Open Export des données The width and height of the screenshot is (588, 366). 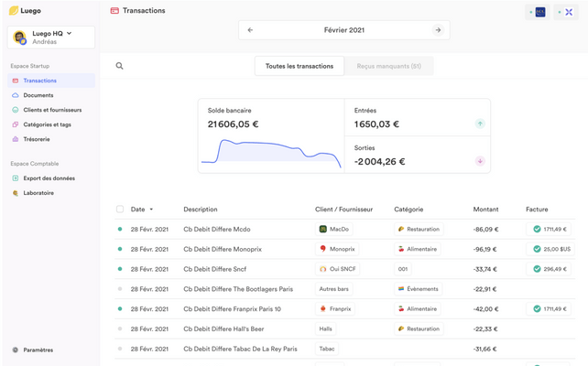49,178
